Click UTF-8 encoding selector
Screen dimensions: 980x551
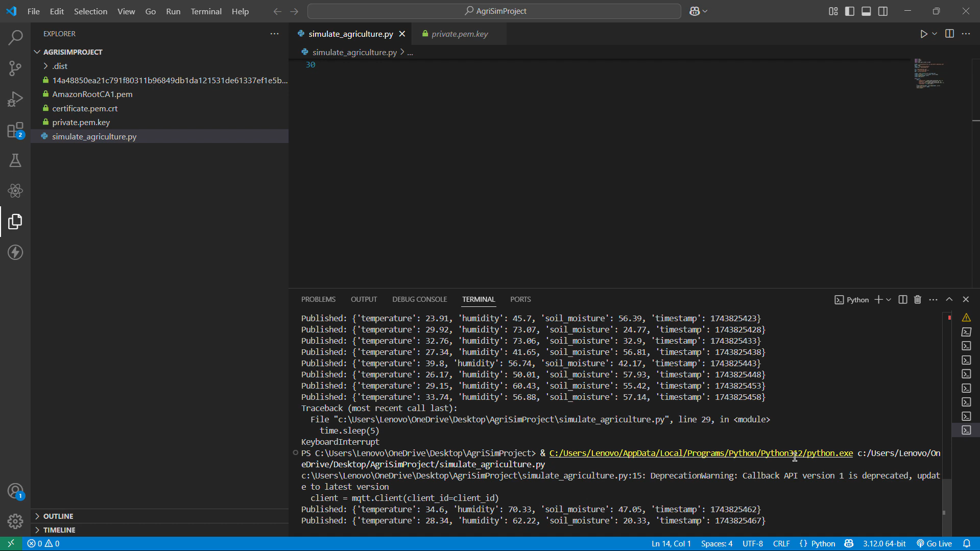pyautogui.click(x=753, y=544)
